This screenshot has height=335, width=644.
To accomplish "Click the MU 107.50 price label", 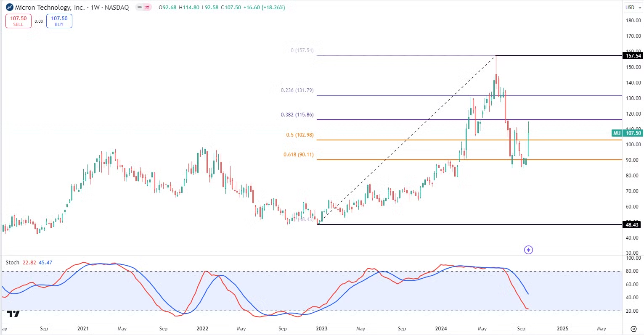I will 627,133.
